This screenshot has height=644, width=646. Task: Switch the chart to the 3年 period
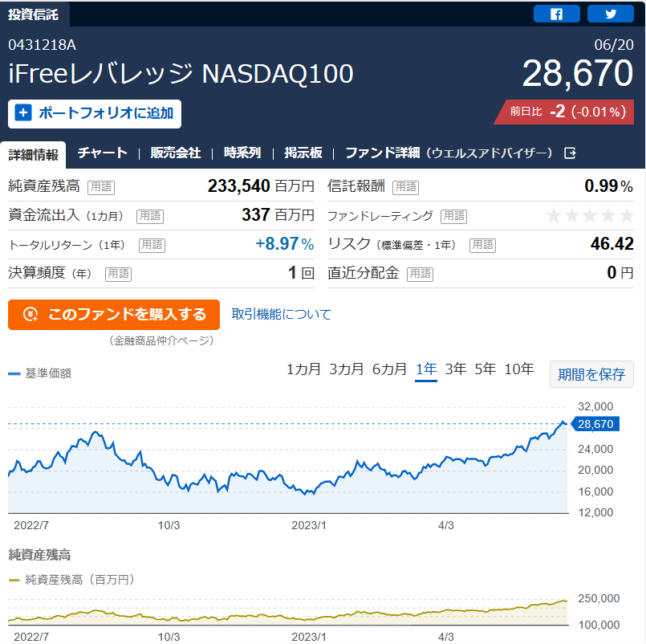click(x=455, y=369)
